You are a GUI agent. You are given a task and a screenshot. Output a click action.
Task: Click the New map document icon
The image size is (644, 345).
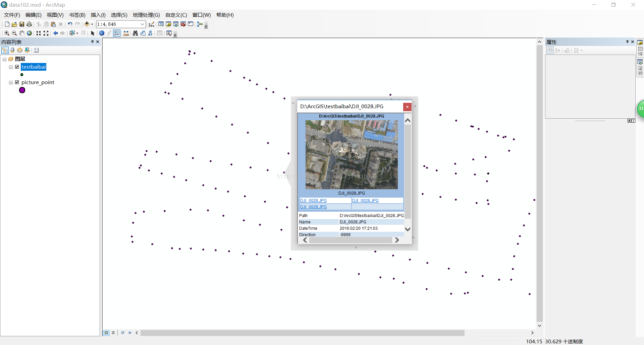point(7,24)
